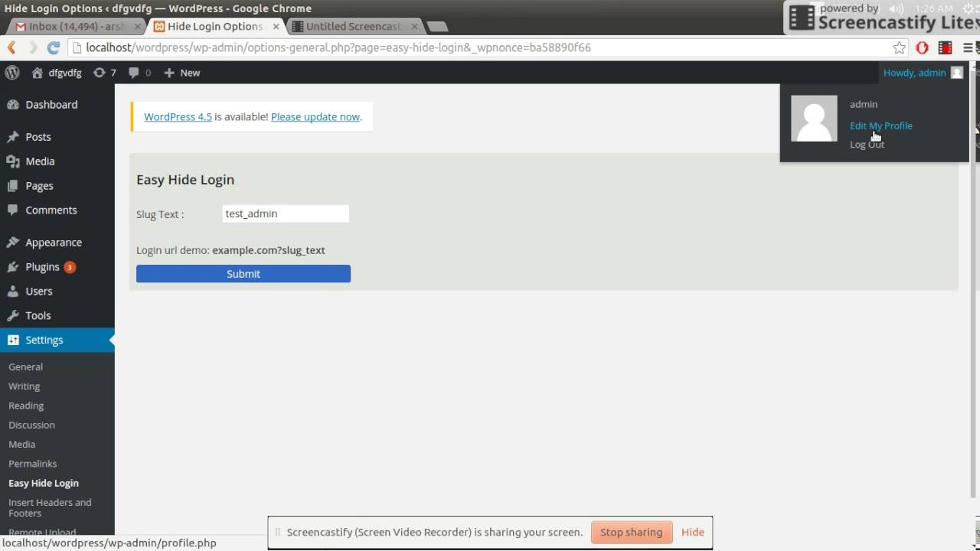Open Easy Hide Login submenu item
The height and width of the screenshot is (551, 980).
pyautogui.click(x=44, y=483)
